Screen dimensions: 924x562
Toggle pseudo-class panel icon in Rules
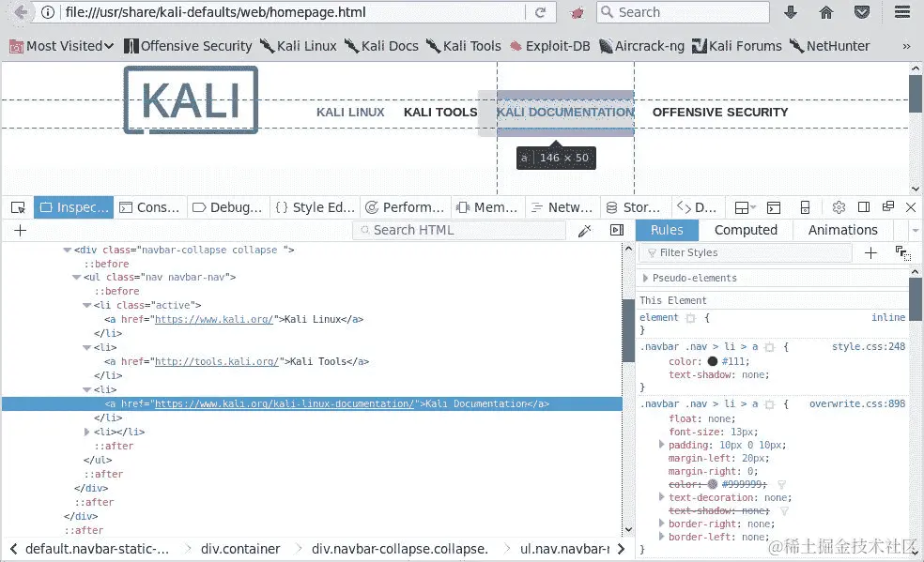coord(902,253)
